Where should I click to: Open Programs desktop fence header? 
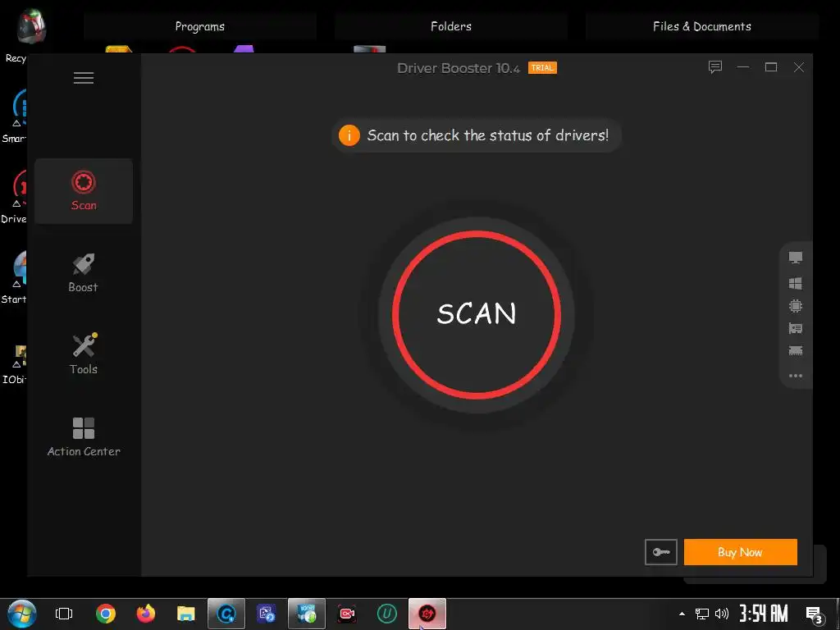(200, 26)
